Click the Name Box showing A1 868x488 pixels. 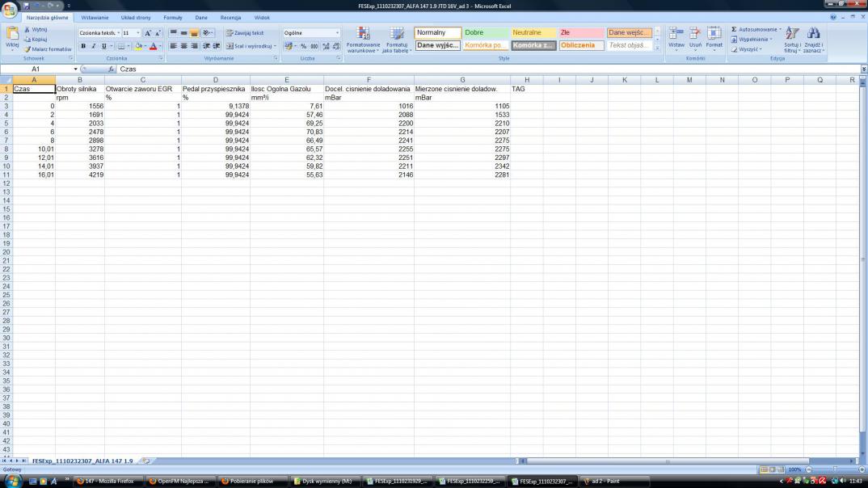[x=36, y=69]
